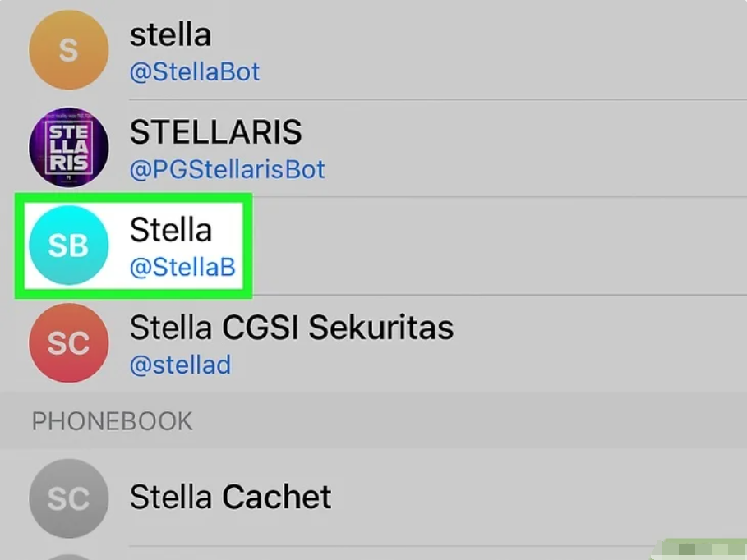Click the bold Stella in Stella Cachet
Screen dimensions: 747x560
[171, 497]
